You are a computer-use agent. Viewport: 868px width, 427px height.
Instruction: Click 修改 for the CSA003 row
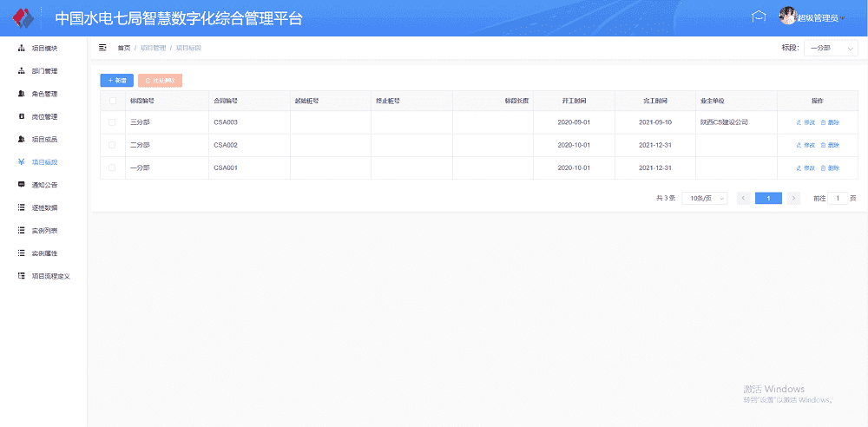pos(806,122)
